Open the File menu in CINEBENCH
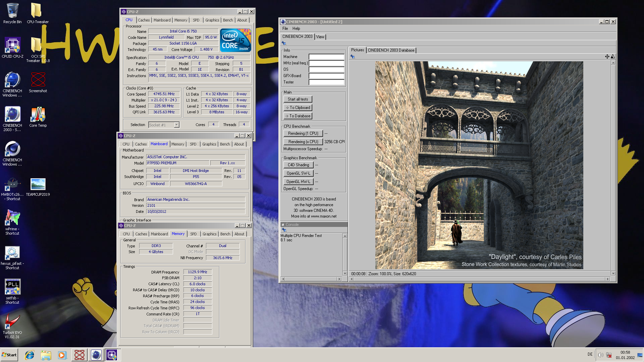 click(285, 28)
